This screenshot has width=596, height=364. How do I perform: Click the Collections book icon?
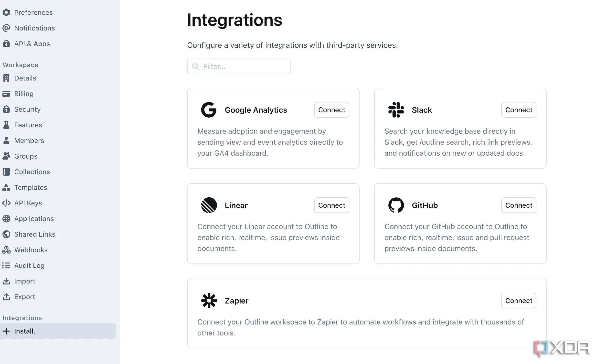tap(6, 172)
